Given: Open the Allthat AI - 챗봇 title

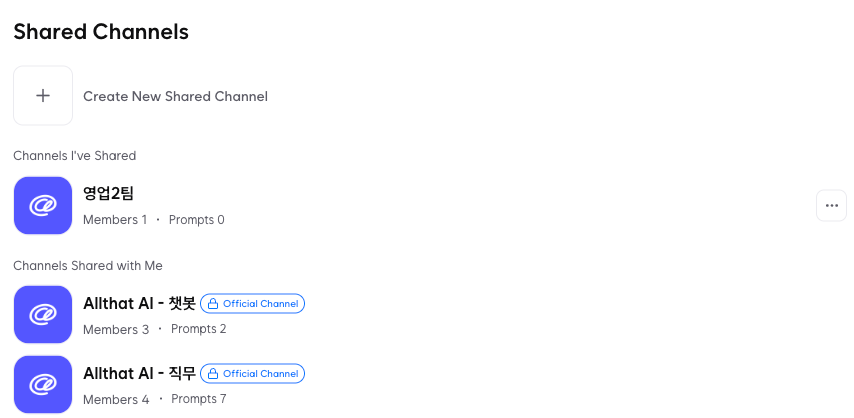Looking at the screenshot, I should click(139, 304).
